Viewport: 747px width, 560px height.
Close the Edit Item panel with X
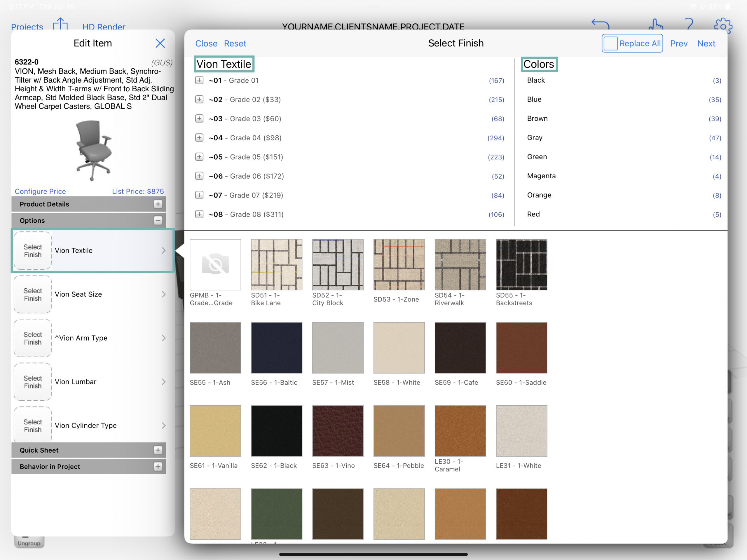[x=160, y=43]
